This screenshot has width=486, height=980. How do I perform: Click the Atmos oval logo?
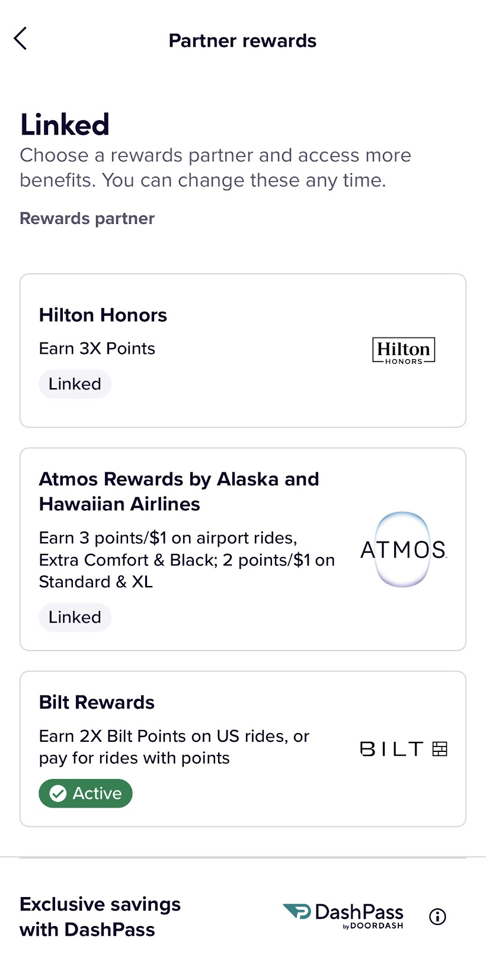[x=403, y=549]
